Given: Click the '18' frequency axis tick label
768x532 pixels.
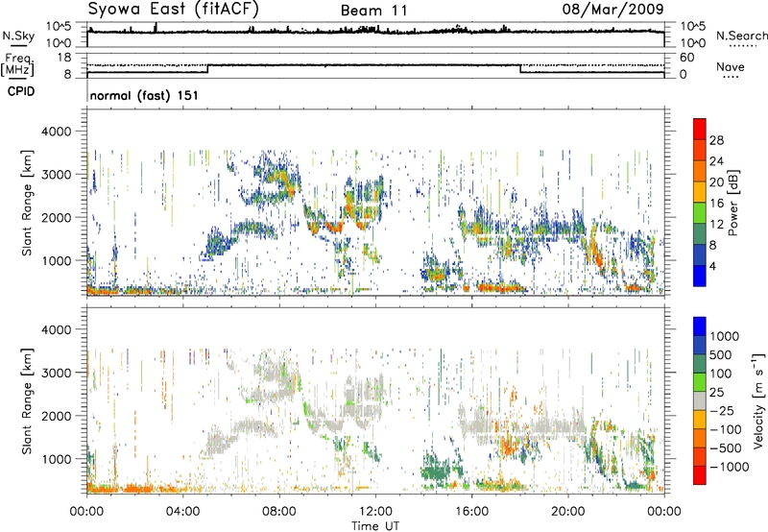Looking at the screenshot, I should tap(63, 58).
